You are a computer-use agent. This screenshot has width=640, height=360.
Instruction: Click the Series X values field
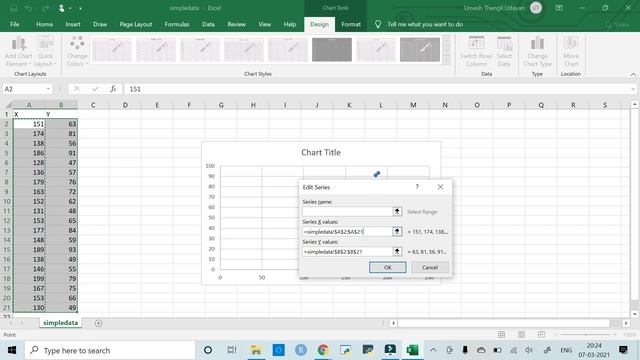tap(347, 231)
